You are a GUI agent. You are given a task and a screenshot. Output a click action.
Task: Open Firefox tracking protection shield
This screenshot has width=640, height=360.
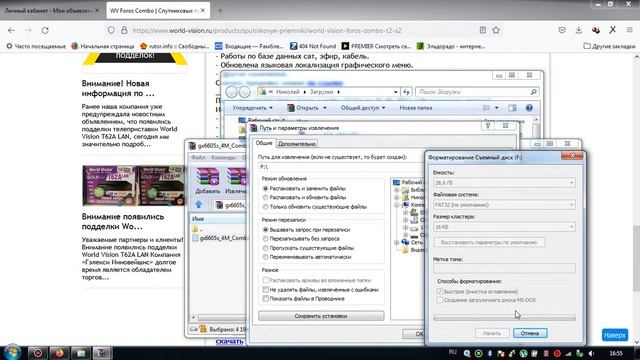(111, 30)
